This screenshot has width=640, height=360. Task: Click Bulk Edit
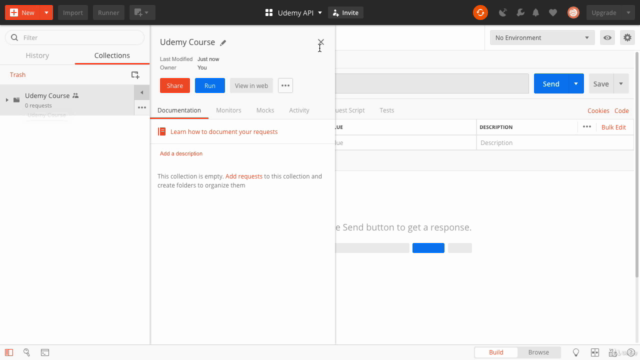coord(613,127)
